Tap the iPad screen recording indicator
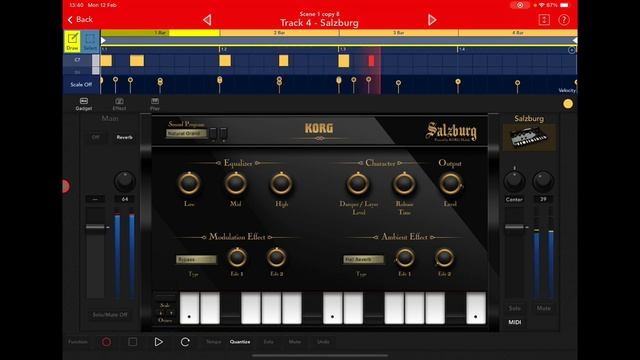Screen dimensions: 640x360 520,5
